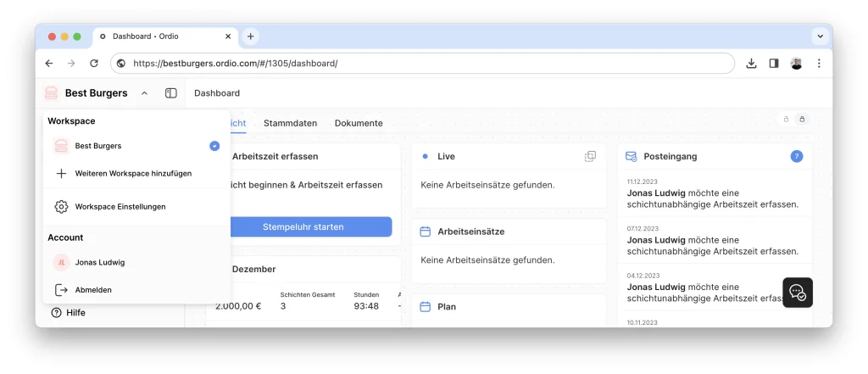Open browser downloads icon

tap(751, 64)
